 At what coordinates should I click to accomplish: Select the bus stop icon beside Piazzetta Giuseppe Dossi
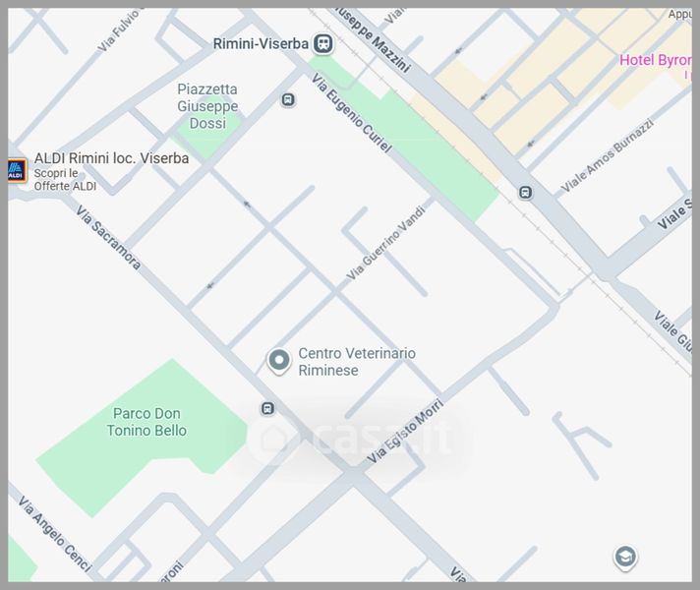pyautogui.click(x=287, y=100)
